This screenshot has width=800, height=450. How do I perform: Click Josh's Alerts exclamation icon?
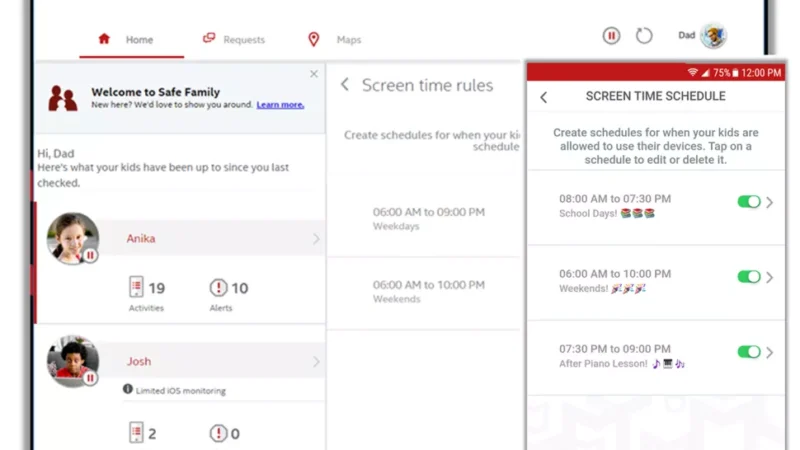(218, 433)
